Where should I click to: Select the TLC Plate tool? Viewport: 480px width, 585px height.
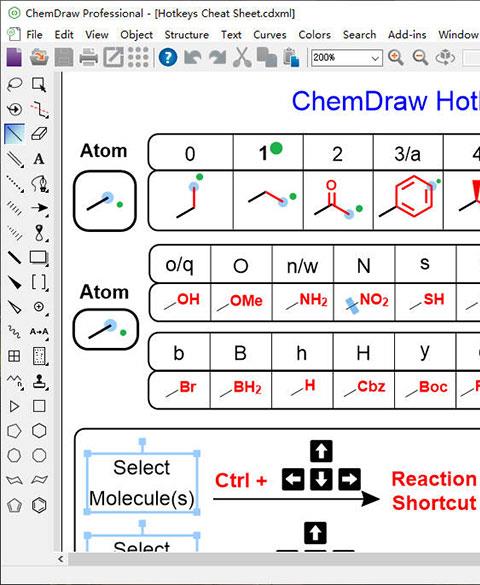coord(39,356)
